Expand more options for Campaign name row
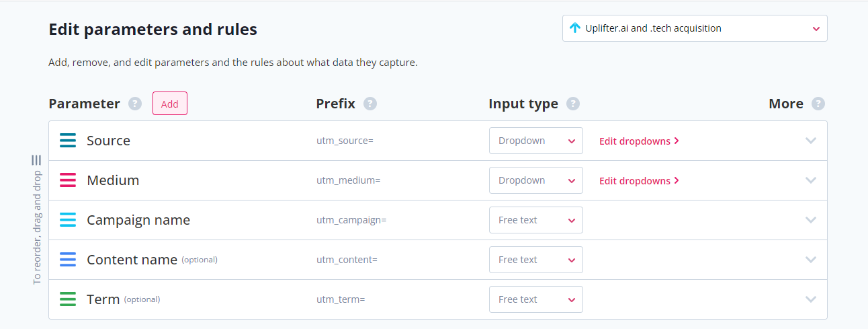 click(x=811, y=220)
